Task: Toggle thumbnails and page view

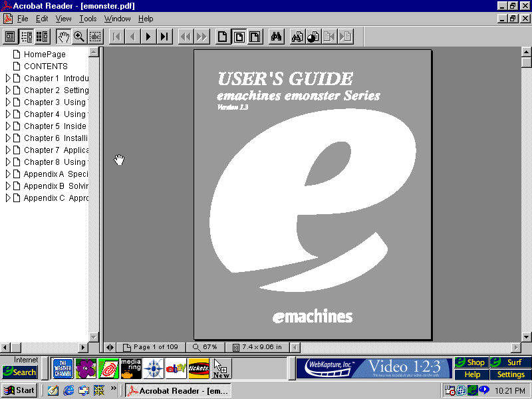Action: (43, 37)
